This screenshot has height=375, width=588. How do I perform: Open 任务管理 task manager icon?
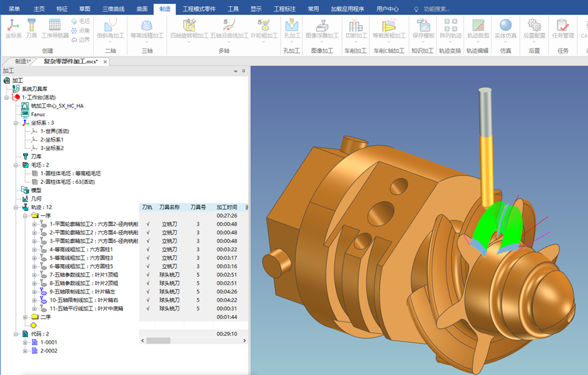coord(563,29)
